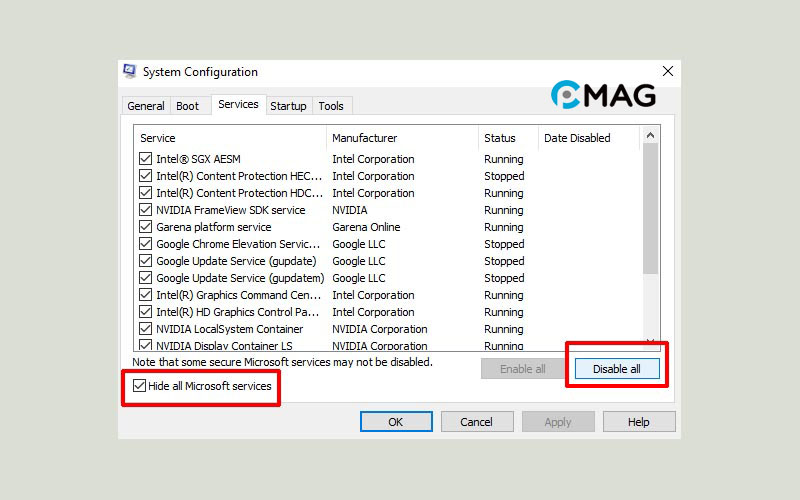Close the System Configuration window
Viewport: 800px width, 500px height.
point(668,71)
